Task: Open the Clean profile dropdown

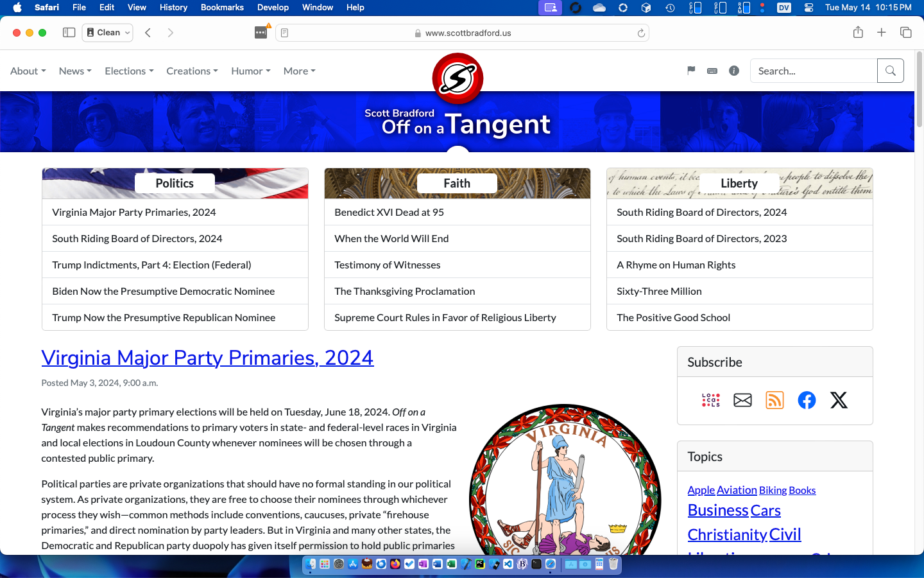Action: pyautogui.click(x=108, y=33)
